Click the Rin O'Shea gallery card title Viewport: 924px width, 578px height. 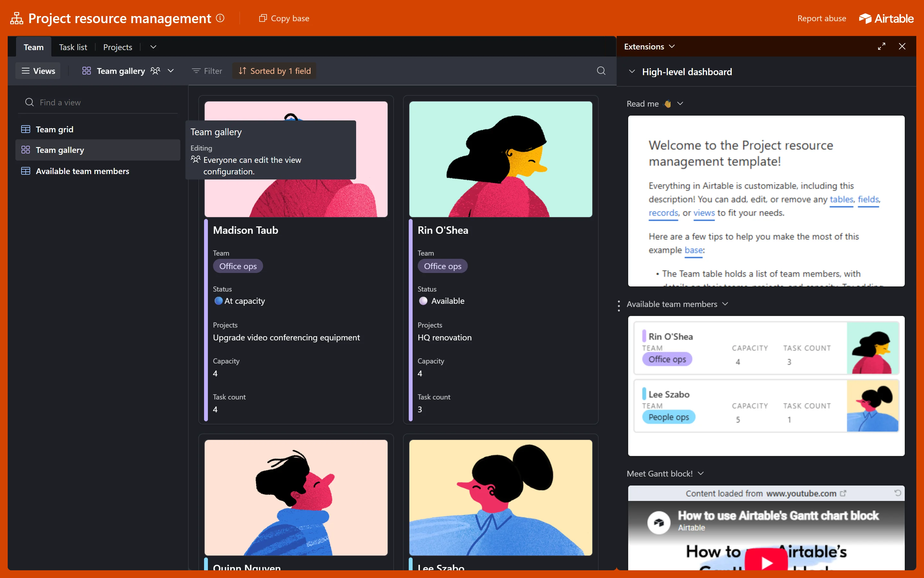(443, 230)
